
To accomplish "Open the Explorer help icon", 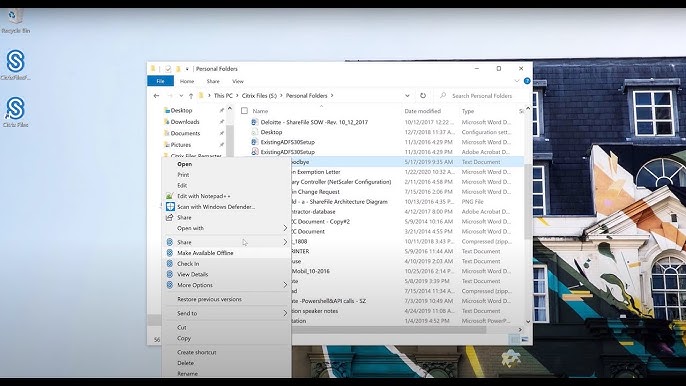I will pos(527,81).
